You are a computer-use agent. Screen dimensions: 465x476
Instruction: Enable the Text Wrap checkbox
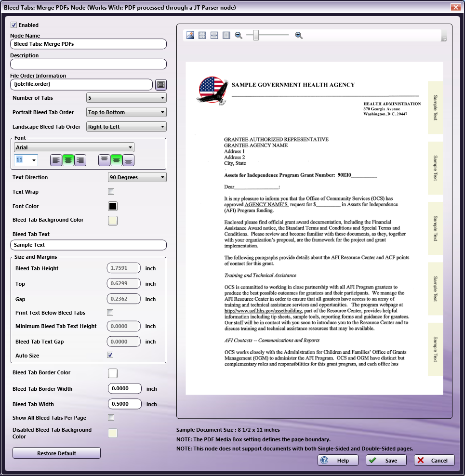coord(111,192)
